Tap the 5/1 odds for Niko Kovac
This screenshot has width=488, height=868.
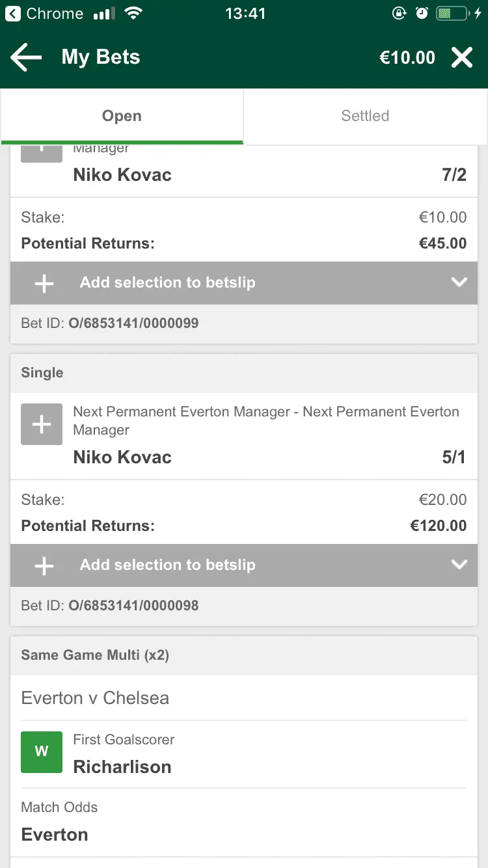[454, 457]
